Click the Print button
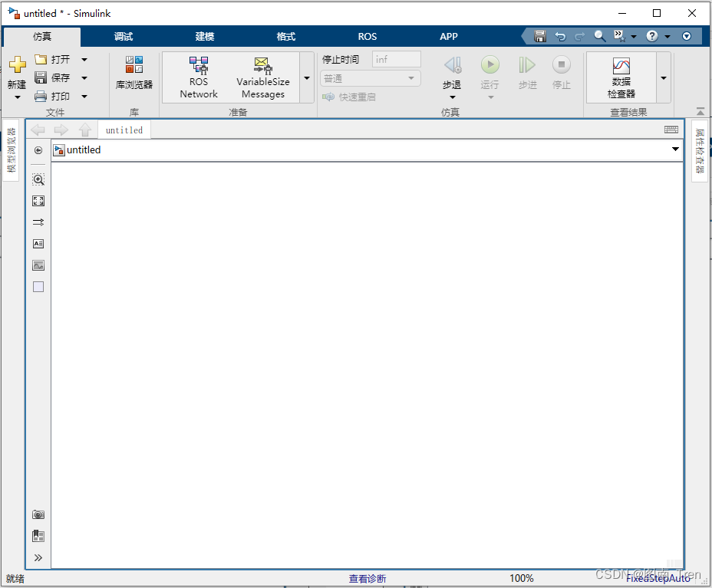Viewport: 712px width, 588px height. tap(52, 96)
